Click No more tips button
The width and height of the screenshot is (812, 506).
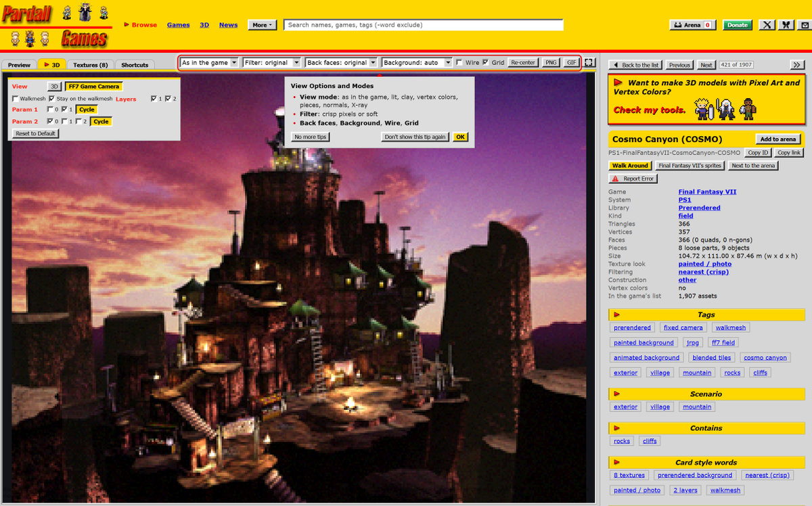[311, 137]
